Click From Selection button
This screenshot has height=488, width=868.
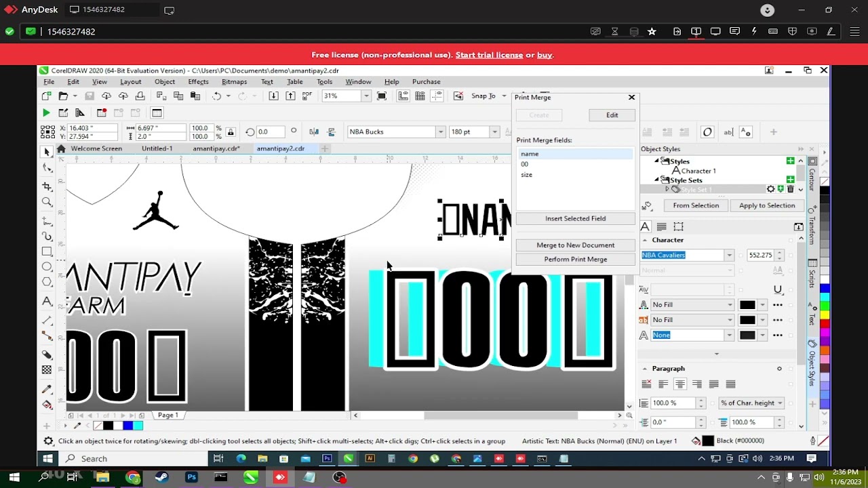pyautogui.click(x=696, y=205)
